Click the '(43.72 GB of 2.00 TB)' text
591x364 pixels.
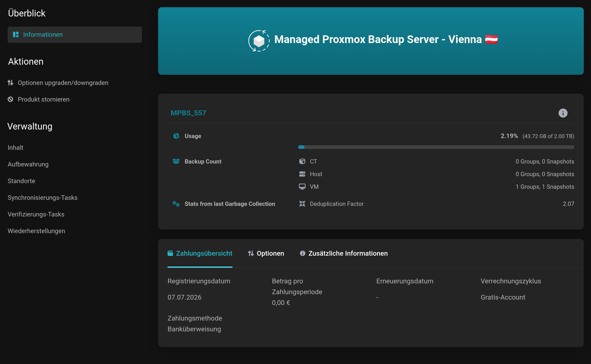tap(548, 136)
